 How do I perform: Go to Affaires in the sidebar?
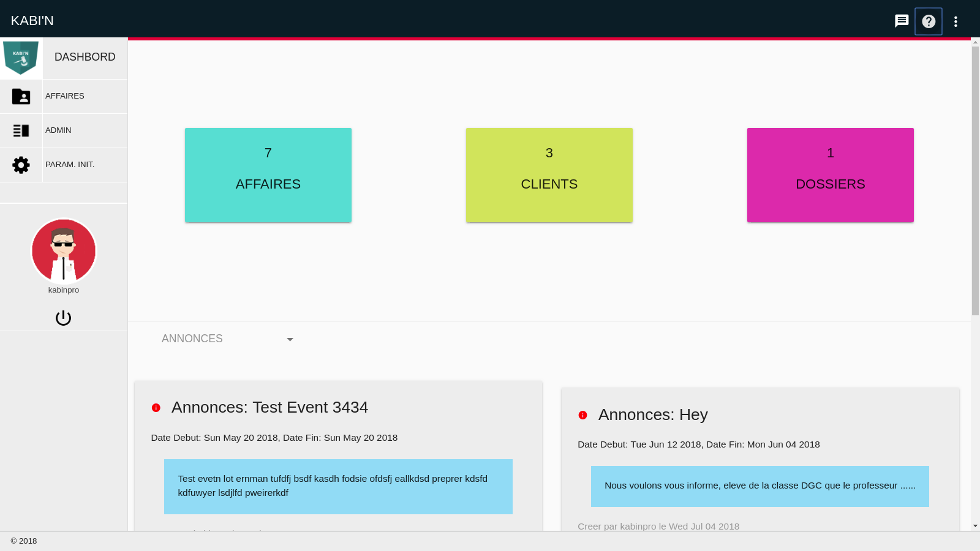pos(65,96)
